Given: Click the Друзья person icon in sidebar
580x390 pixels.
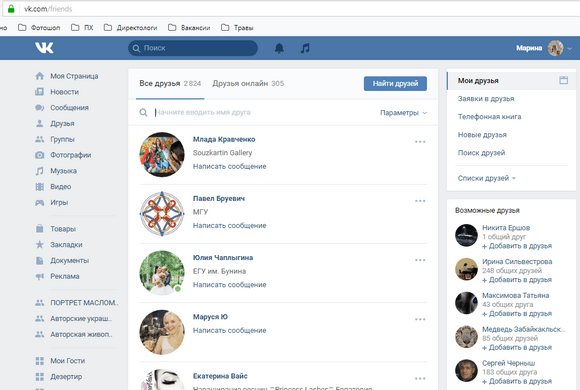Looking at the screenshot, I should tap(40, 124).
